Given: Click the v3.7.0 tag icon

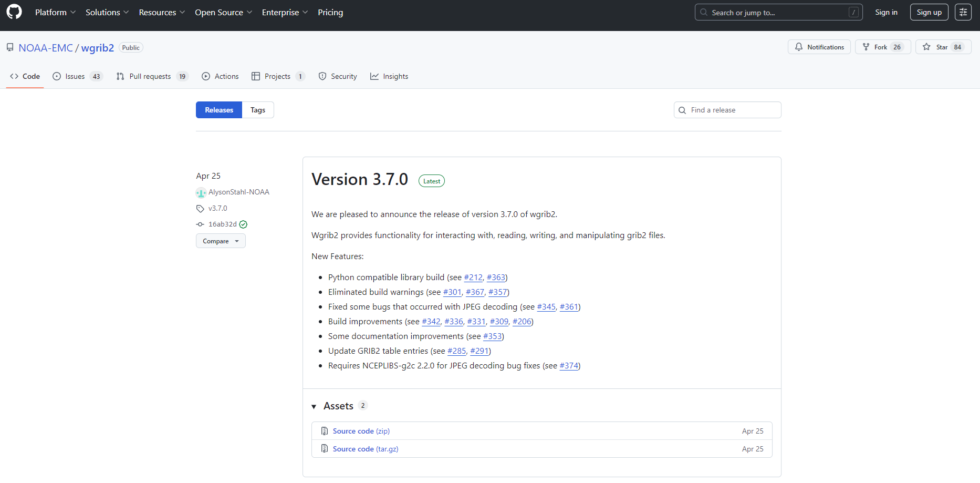Looking at the screenshot, I should coord(200,209).
